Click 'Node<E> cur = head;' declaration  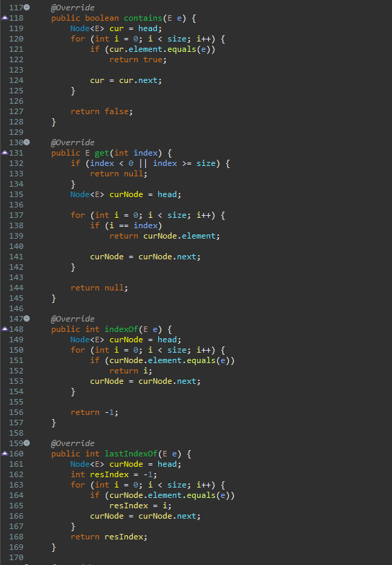(116, 28)
